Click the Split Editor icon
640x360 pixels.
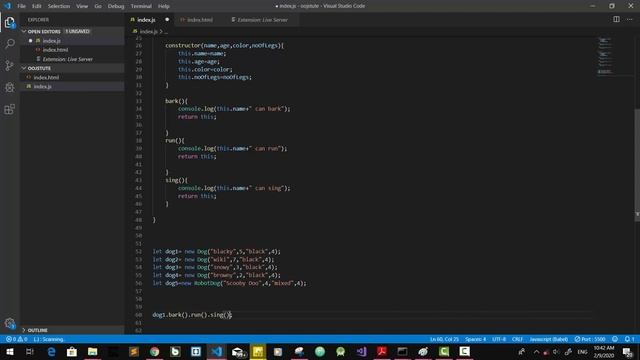tap(616, 19)
